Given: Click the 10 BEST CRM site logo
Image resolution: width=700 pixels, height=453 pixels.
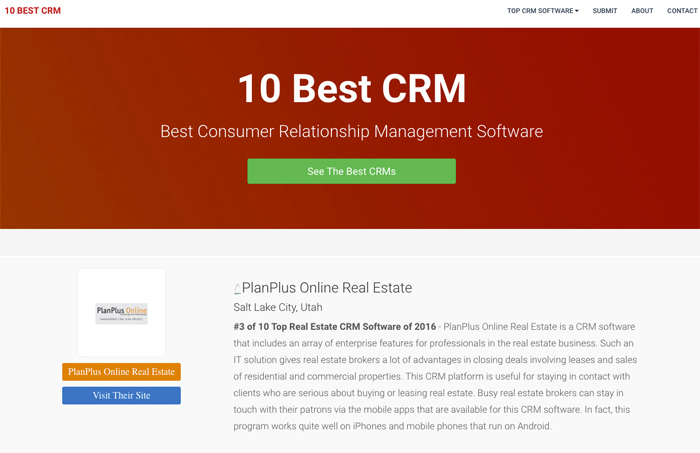Looking at the screenshot, I should click(x=33, y=11).
